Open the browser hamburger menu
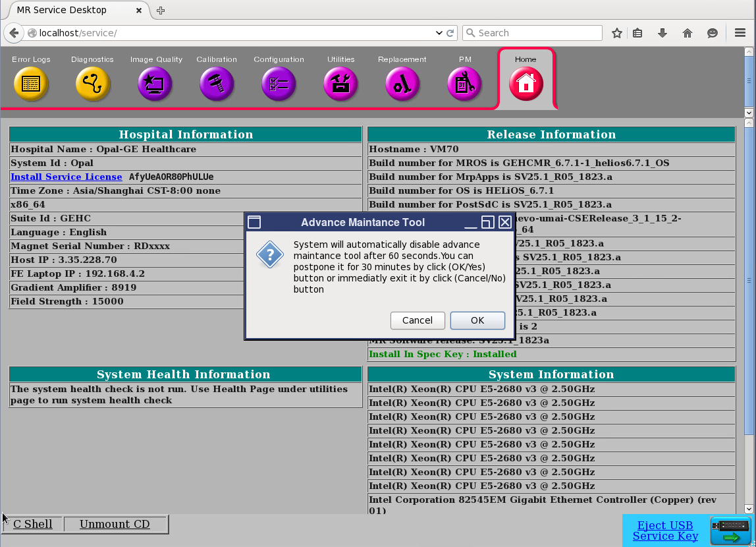Screen dimensions: 756x547 click(740, 33)
